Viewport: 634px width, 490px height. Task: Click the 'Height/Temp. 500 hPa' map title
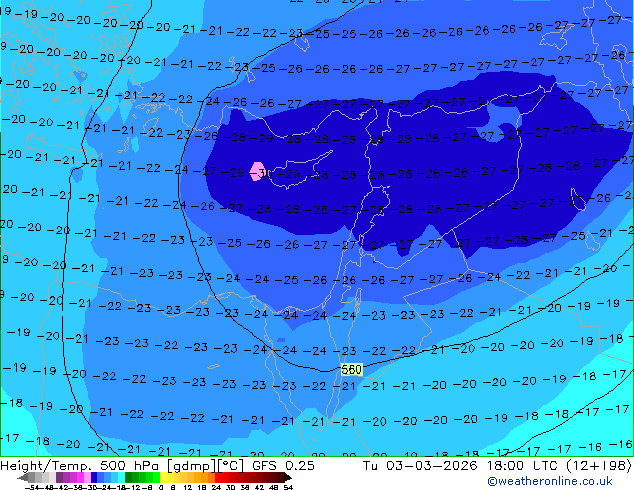point(81,466)
